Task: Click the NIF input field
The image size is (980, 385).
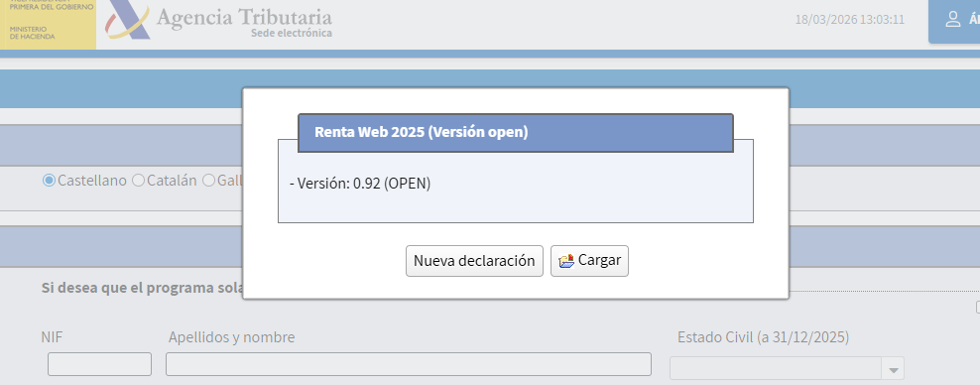Action: tap(99, 364)
